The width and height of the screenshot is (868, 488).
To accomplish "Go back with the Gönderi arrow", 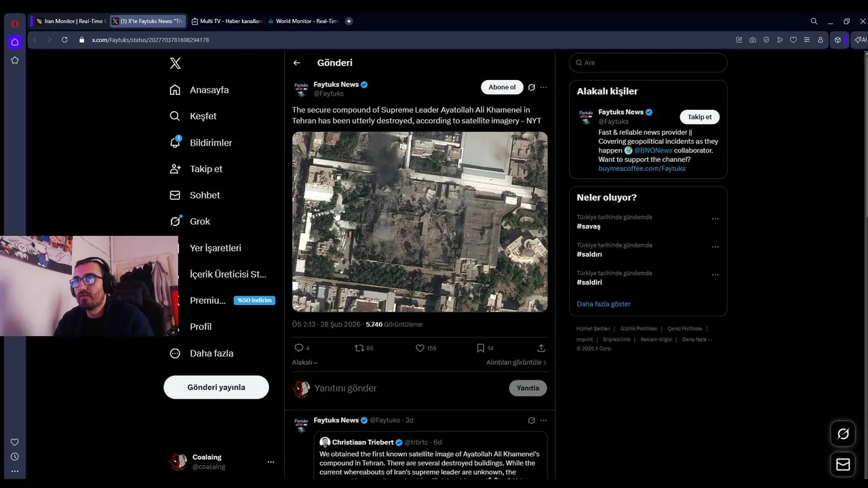I will pyautogui.click(x=296, y=62).
